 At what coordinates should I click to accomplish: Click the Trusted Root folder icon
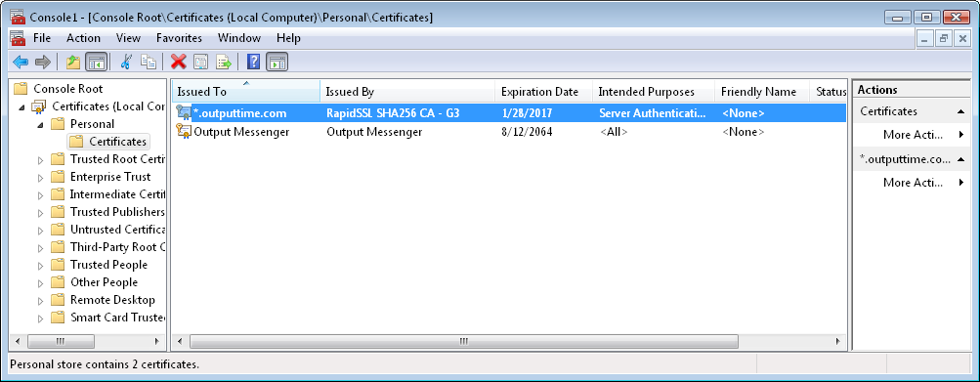point(58,159)
